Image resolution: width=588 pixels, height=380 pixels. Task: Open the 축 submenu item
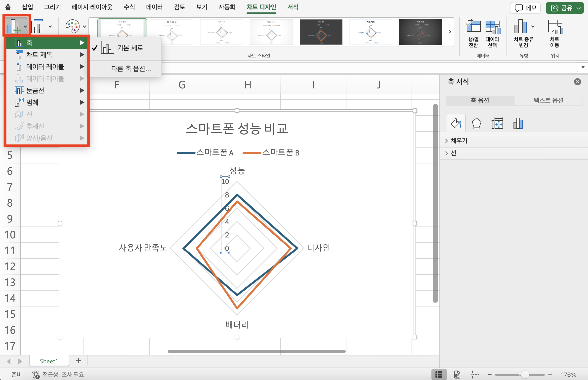pyautogui.click(x=47, y=43)
